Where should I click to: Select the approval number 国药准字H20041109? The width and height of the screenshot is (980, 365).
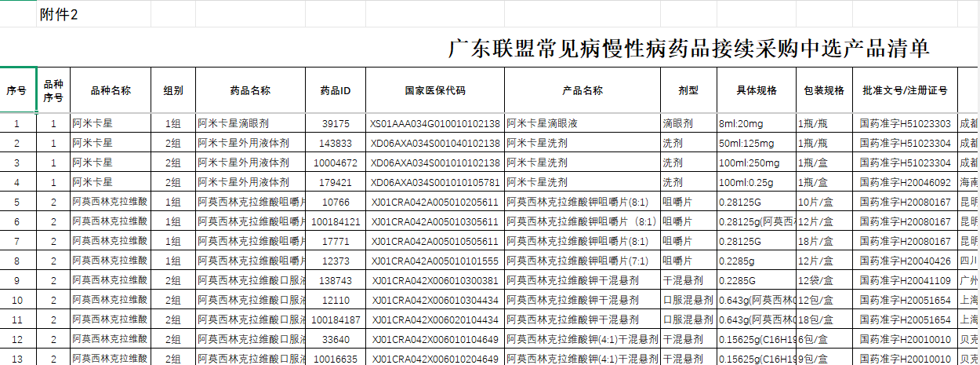905,280
